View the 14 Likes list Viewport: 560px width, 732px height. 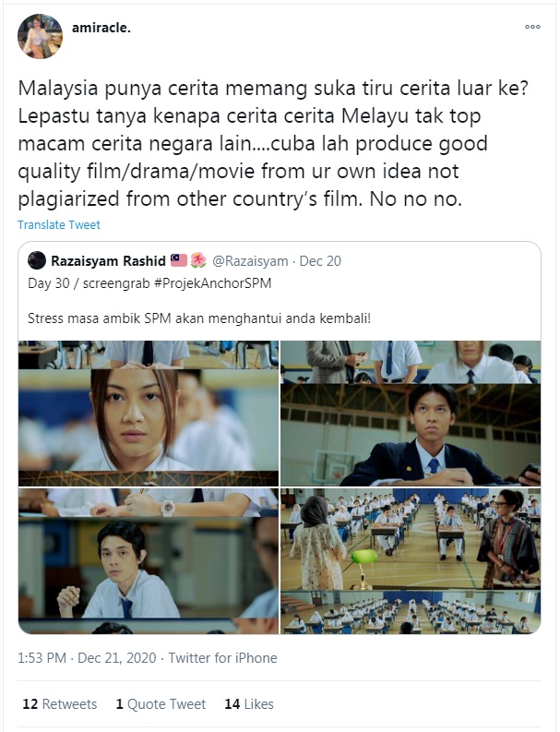(249, 704)
